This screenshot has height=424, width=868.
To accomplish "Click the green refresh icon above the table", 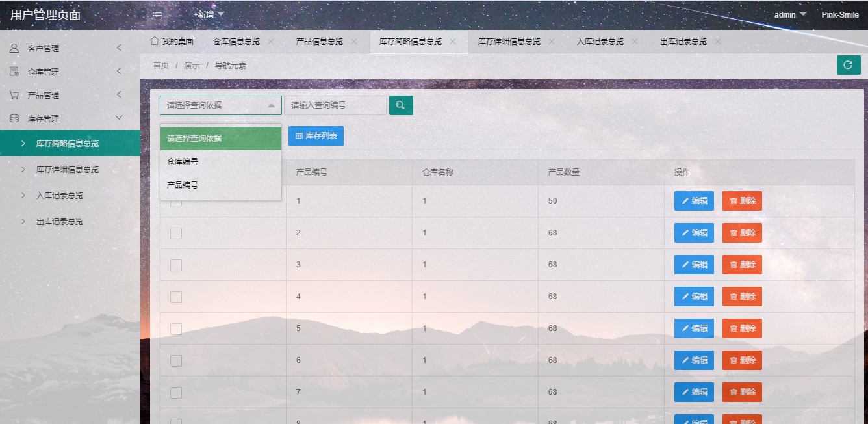I will point(849,65).
